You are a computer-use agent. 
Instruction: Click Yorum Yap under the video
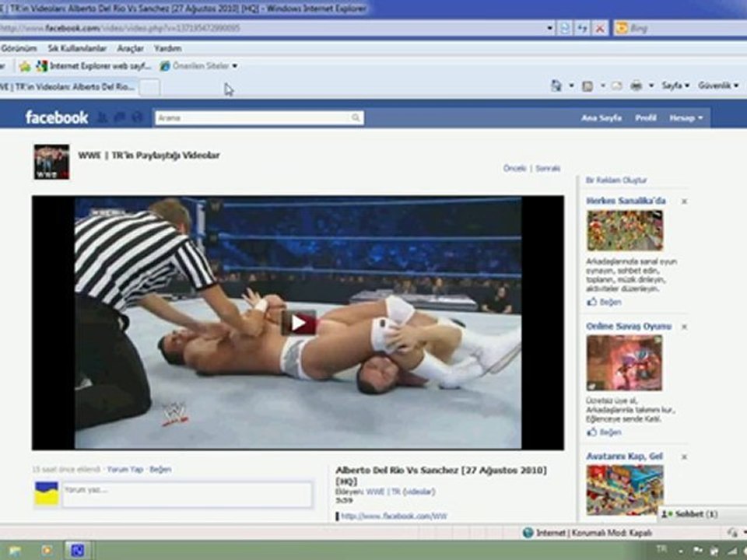(x=124, y=470)
